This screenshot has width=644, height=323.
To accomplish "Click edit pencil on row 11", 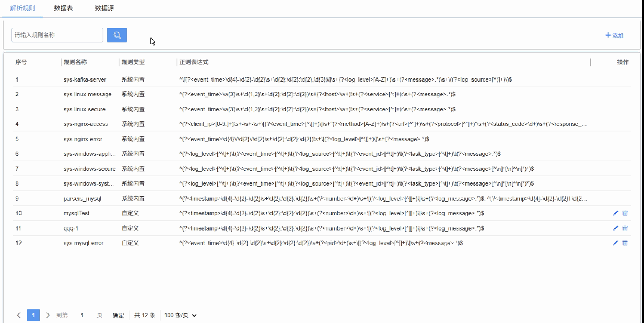I will [x=615, y=228].
